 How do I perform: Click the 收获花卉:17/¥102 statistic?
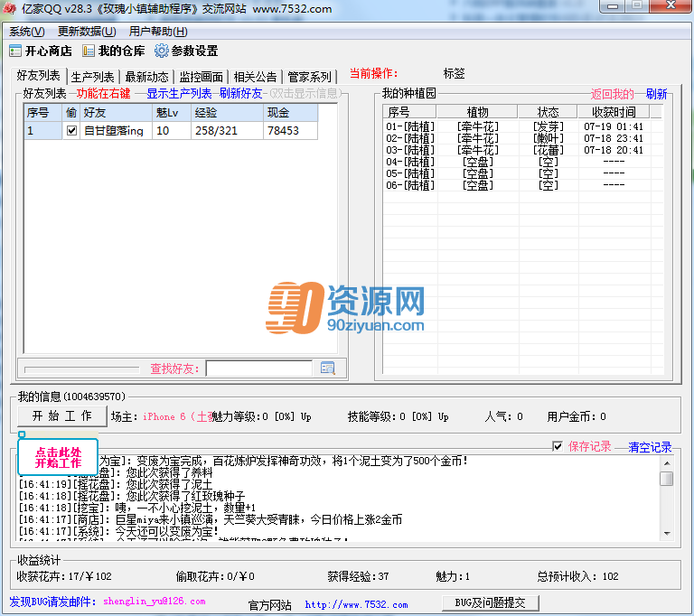click(64, 576)
